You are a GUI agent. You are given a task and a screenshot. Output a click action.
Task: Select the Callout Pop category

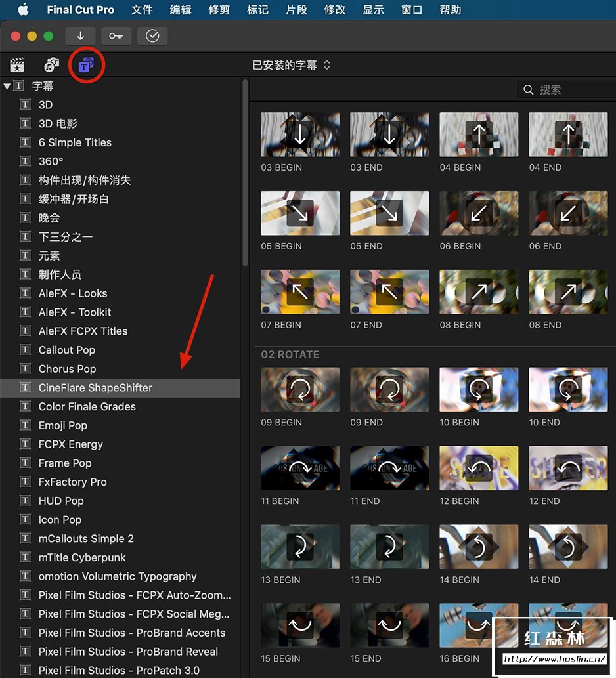[x=120, y=350]
